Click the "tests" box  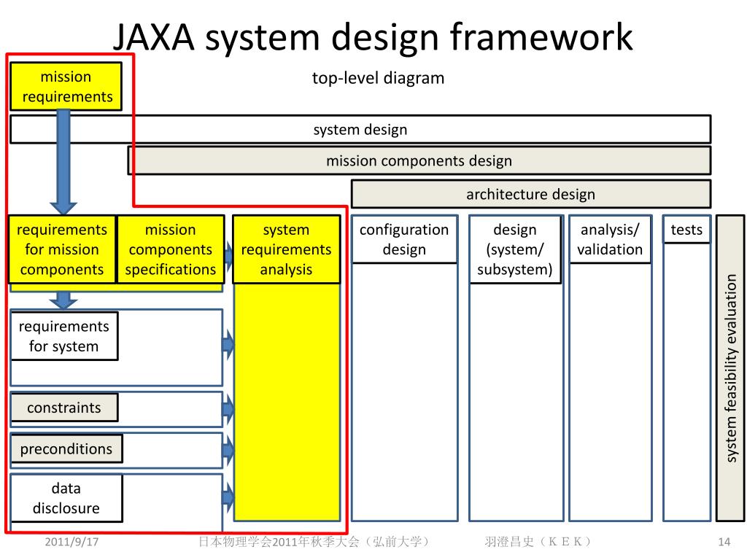tap(686, 230)
